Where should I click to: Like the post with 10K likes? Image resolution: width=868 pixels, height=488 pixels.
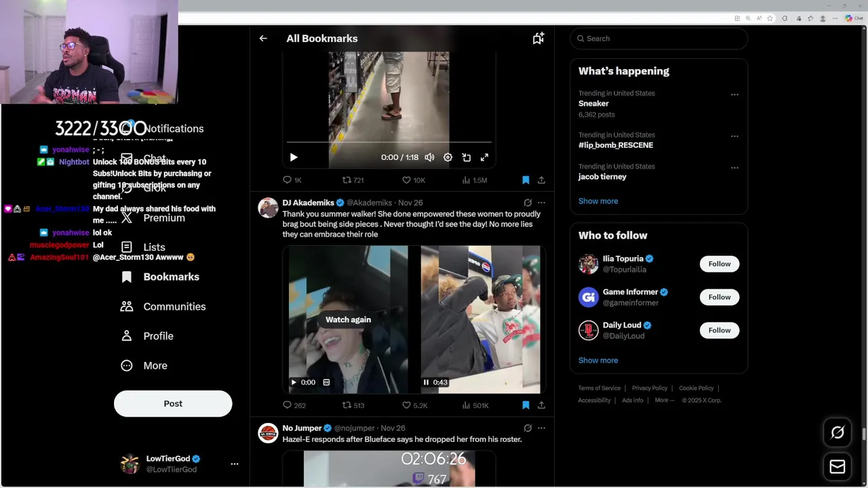[413, 180]
